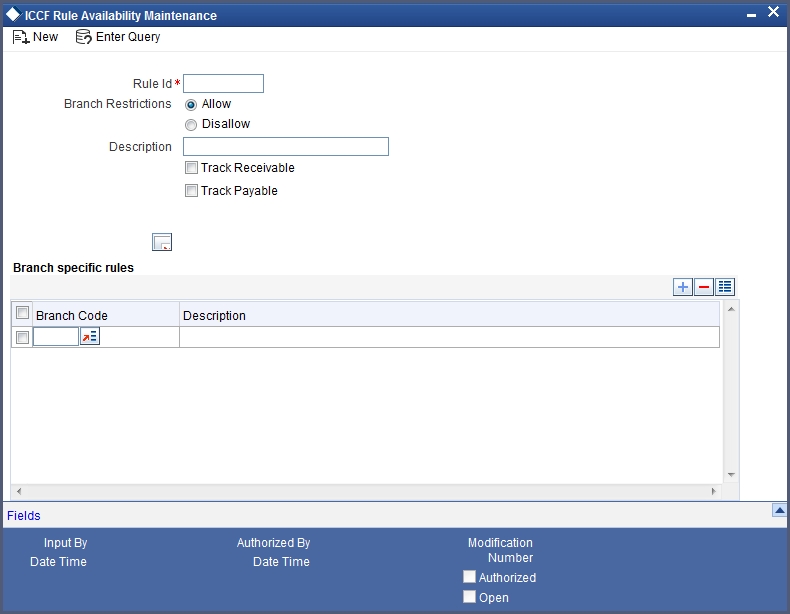Image resolution: width=790 pixels, height=614 pixels.
Task: Toggle the Authorized checkbox
Action: tap(469, 576)
